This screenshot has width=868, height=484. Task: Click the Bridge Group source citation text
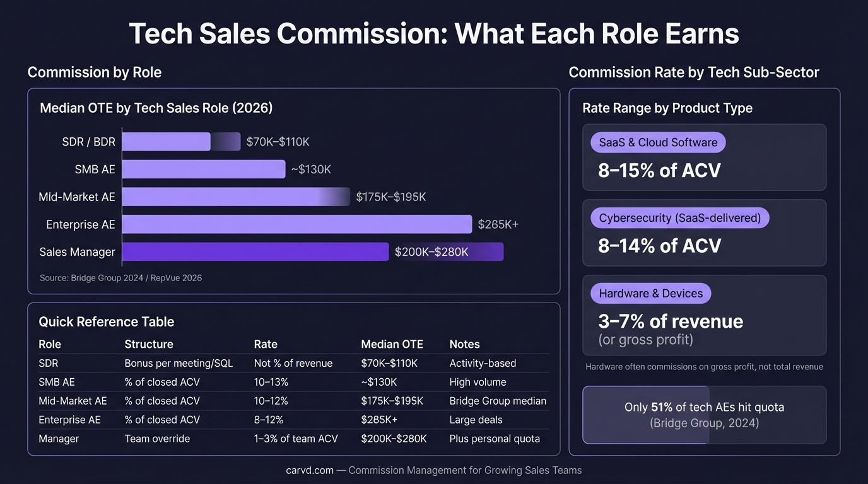click(x=120, y=278)
